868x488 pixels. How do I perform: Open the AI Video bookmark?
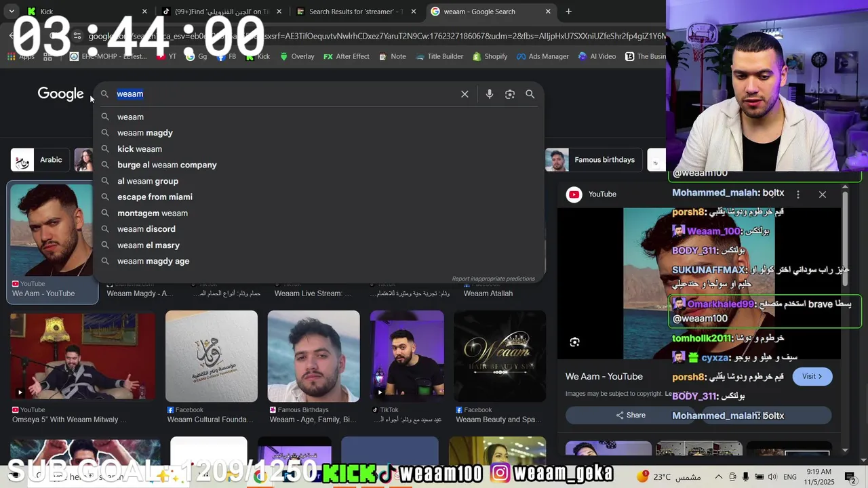(597, 56)
